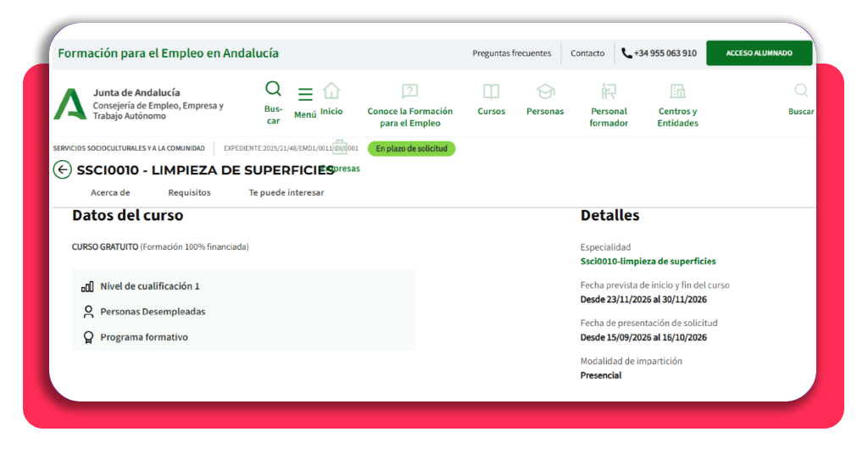Click the Modalidad de impartición label
The image size is (868, 454).
[x=631, y=361]
